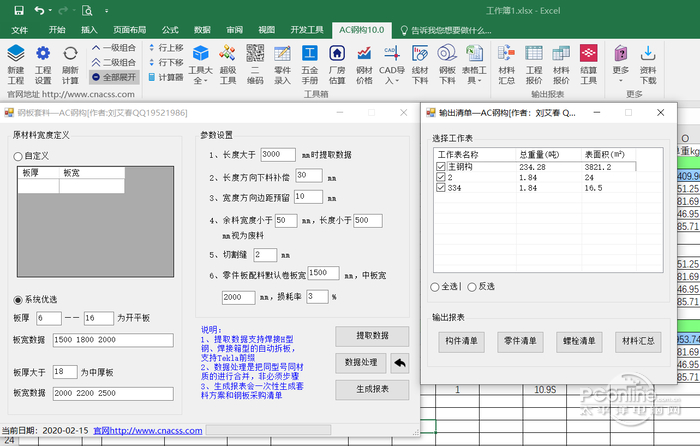Click the undo arrow button beside 数据处理

(x=400, y=363)
